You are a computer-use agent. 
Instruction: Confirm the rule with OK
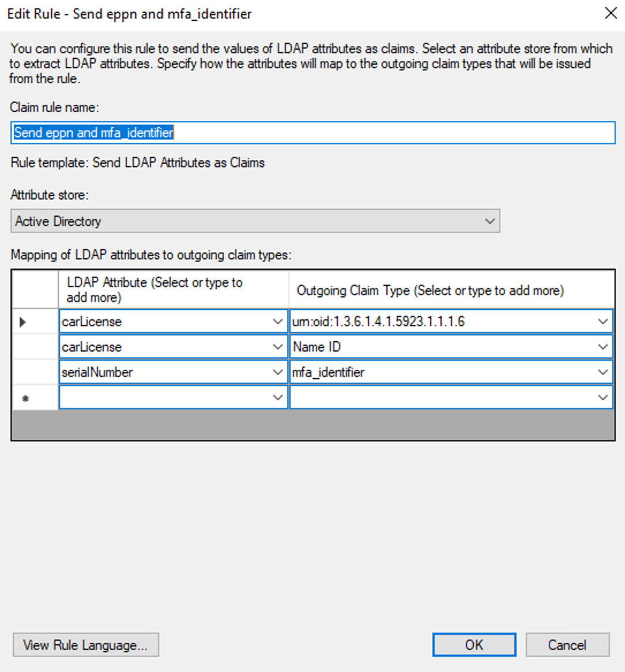tap(474, 645)
